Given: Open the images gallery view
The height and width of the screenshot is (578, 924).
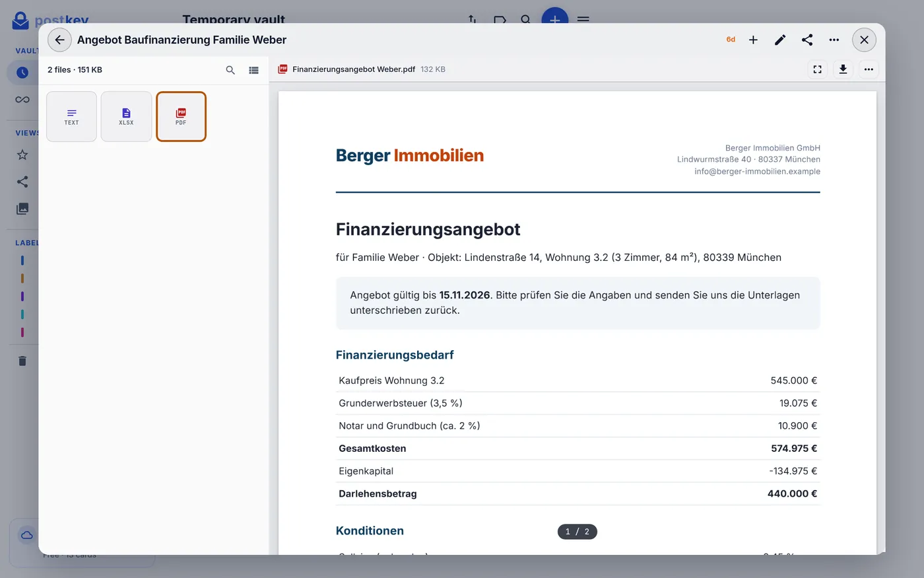Looking at the screenshot, I should click(22, 209).
